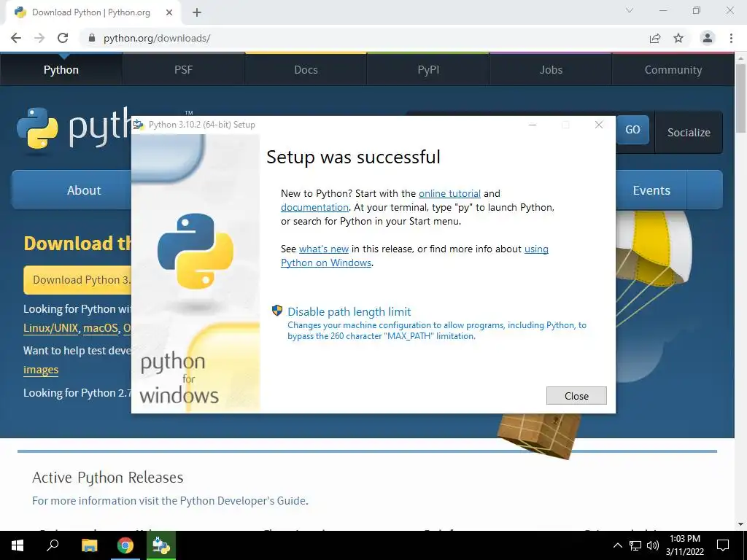This screenshot has width=747, height=560.
Task: Show hidden system tray icons
Action: pyautogui.click(x=617, y=545)
